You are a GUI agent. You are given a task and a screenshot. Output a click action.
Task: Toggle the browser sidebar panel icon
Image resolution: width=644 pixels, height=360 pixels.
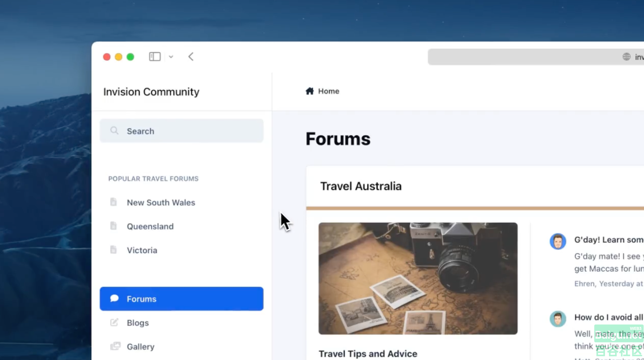click(x=155, y=57)
